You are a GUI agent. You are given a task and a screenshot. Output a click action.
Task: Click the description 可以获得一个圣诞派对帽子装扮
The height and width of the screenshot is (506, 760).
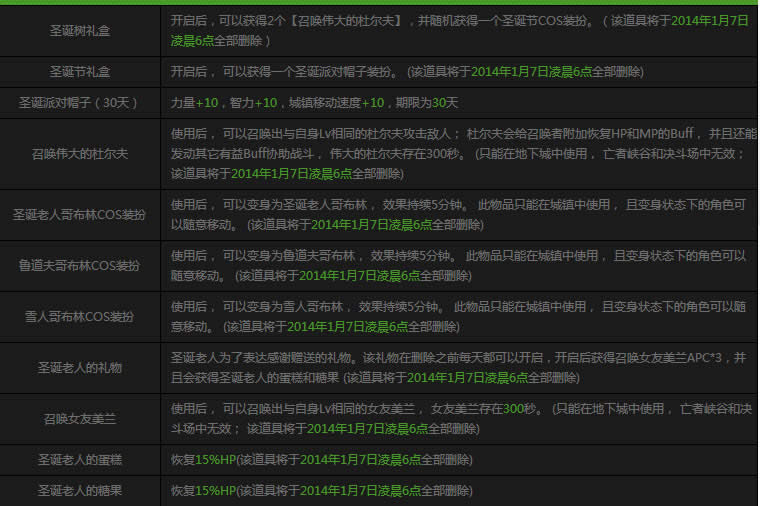pyautogui.click(x=407, y=72)
